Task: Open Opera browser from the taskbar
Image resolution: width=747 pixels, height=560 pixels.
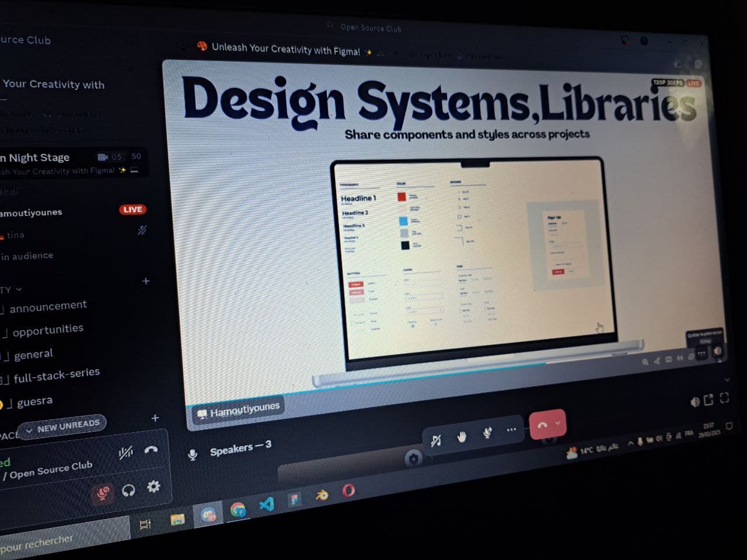Action: (x=348, y=491)
